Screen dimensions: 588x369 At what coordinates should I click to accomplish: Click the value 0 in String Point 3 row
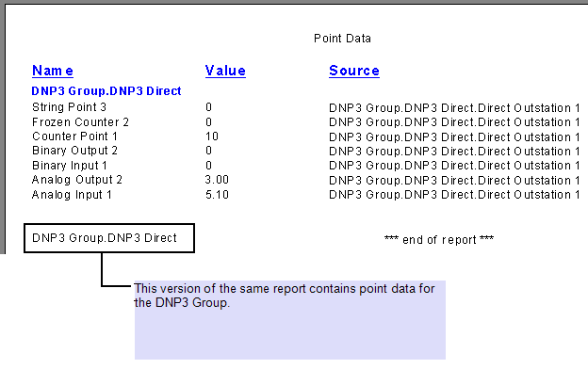coord(208,107)
